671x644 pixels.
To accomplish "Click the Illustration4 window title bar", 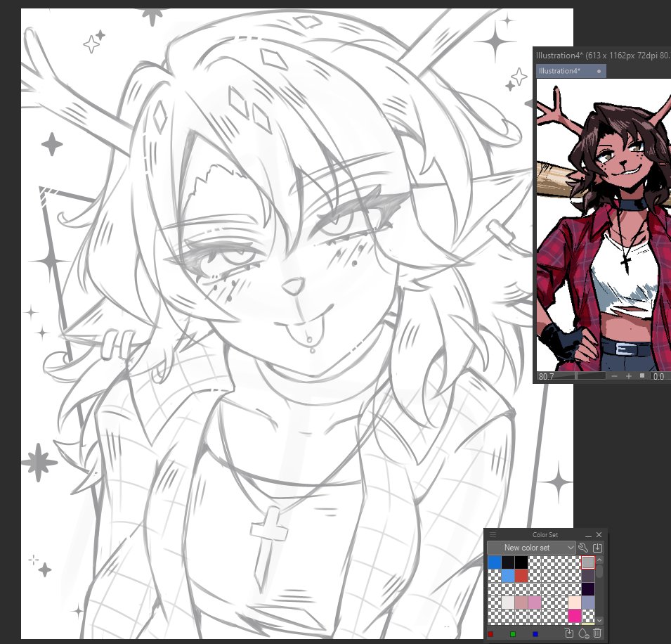I will coord(602,56).
